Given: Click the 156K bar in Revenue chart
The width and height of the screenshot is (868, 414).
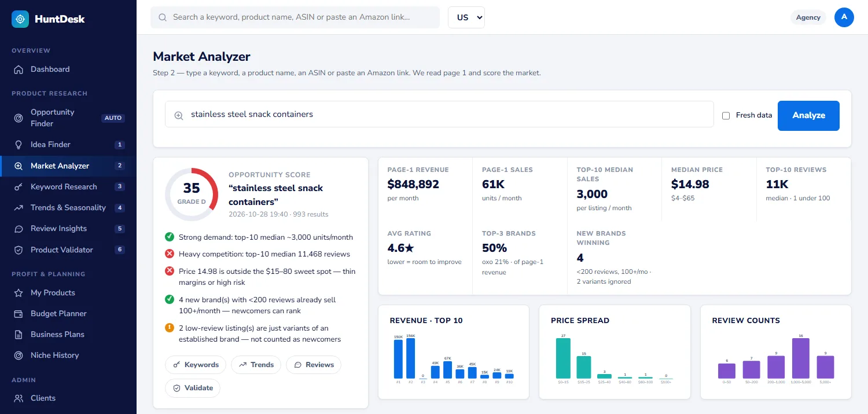Looking at the screenshot, I should pyautogui.click(x=411, y=358).
